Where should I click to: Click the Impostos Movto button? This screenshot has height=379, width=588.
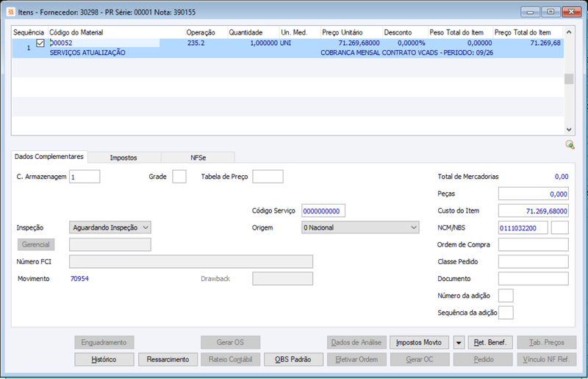tap(419, 342)
